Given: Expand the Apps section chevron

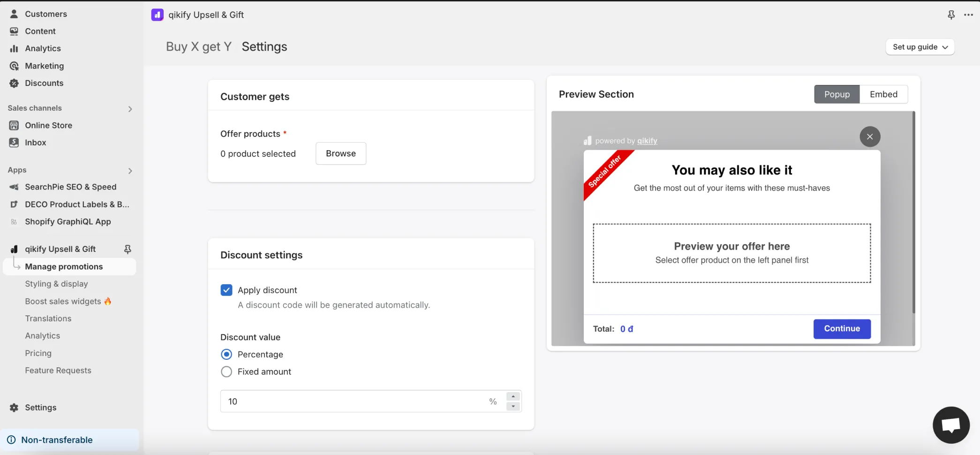Looking at the screenshot, I should tap(130, 171).
